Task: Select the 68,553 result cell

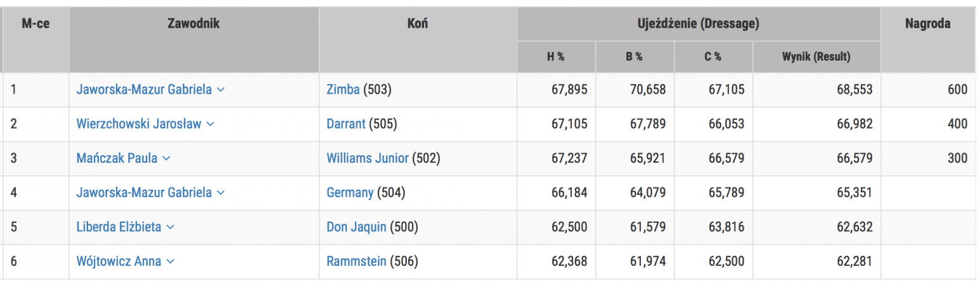Action: click(x=854, y=90)
